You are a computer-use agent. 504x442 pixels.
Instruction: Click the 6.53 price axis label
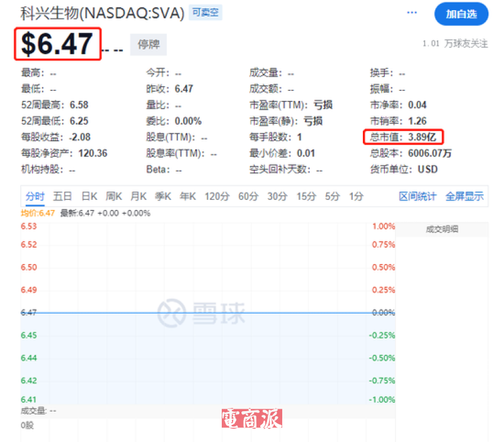29,226
